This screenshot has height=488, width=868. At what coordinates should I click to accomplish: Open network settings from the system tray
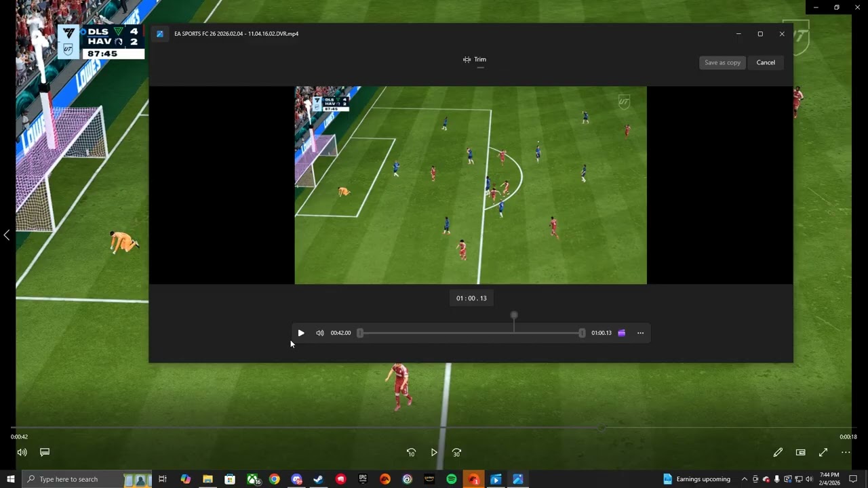[x=798, y=479]
